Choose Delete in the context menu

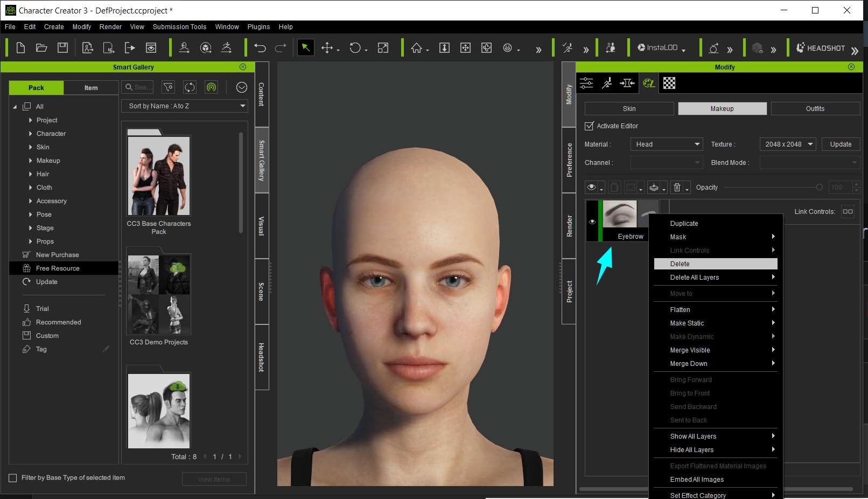click(716, 264)
